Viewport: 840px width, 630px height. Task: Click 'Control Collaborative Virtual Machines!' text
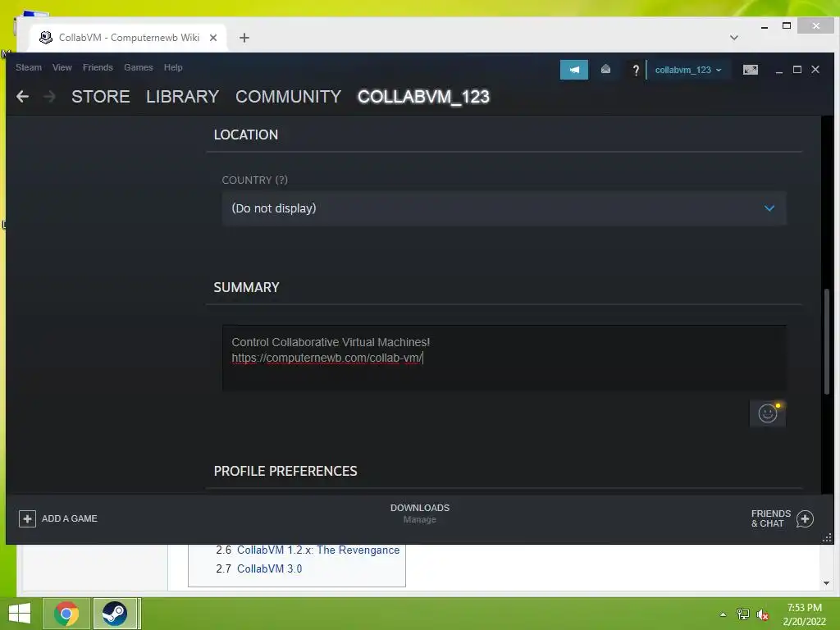[331, 342]
